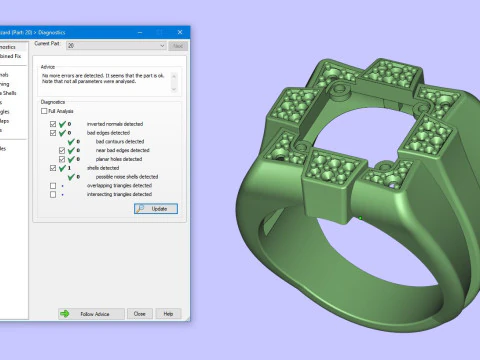
Task: Select Noise Shells in the left sidebar
Action: click(x=8, y=93)
